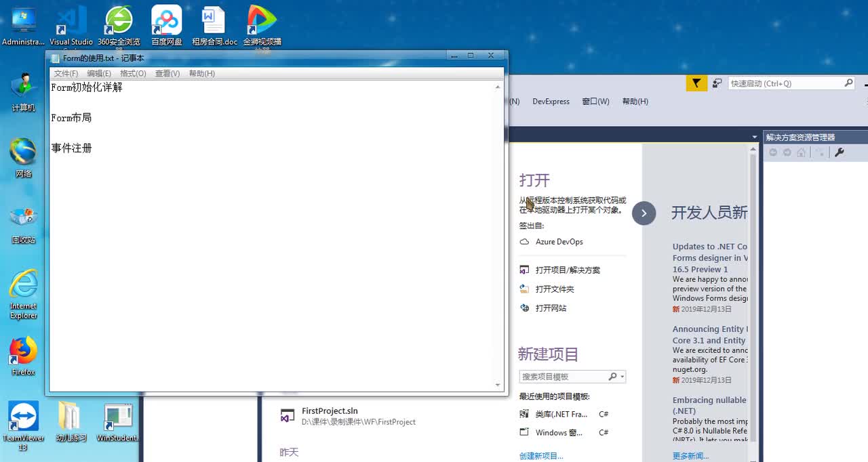Select the 回收站 recycle bin icon
The width and height of the screenshot is (868, 462).
tap(23, 224)
